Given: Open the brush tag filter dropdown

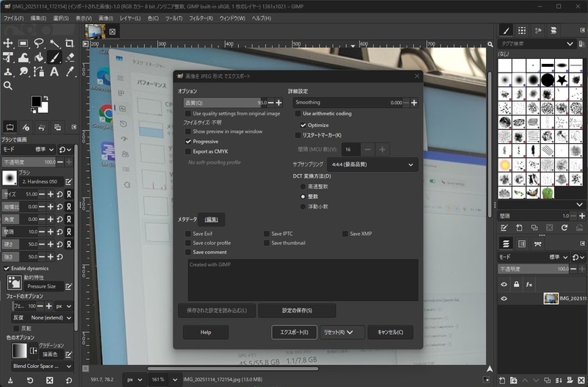Looking at the screenshot, I should 570,44.
